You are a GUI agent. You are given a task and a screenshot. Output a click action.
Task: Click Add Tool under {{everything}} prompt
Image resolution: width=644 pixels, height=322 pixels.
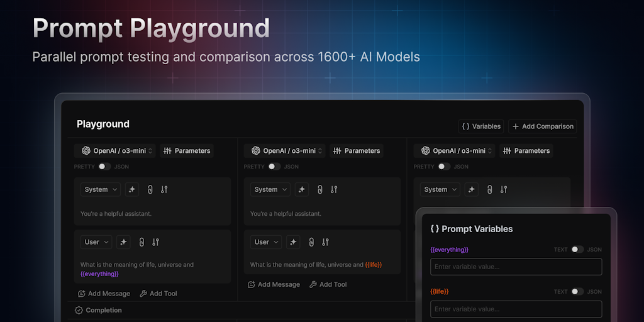pos(158,294)
